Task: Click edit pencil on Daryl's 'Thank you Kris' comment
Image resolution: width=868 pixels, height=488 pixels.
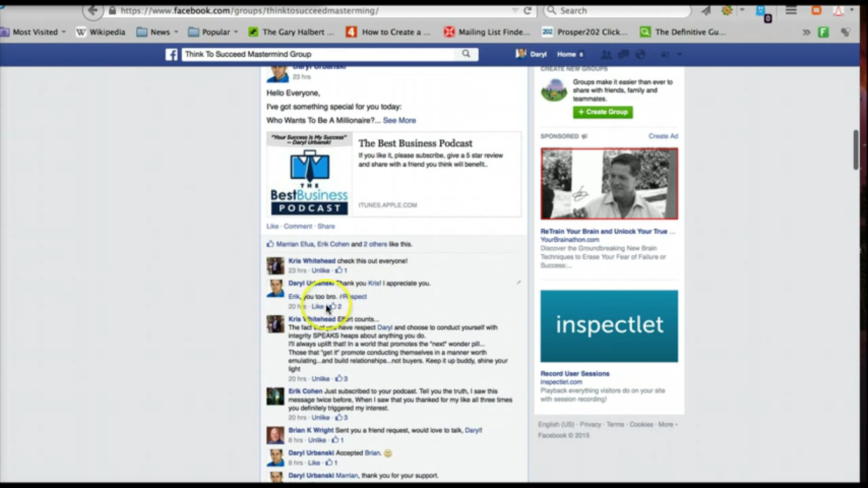Action: click(519, 283)
